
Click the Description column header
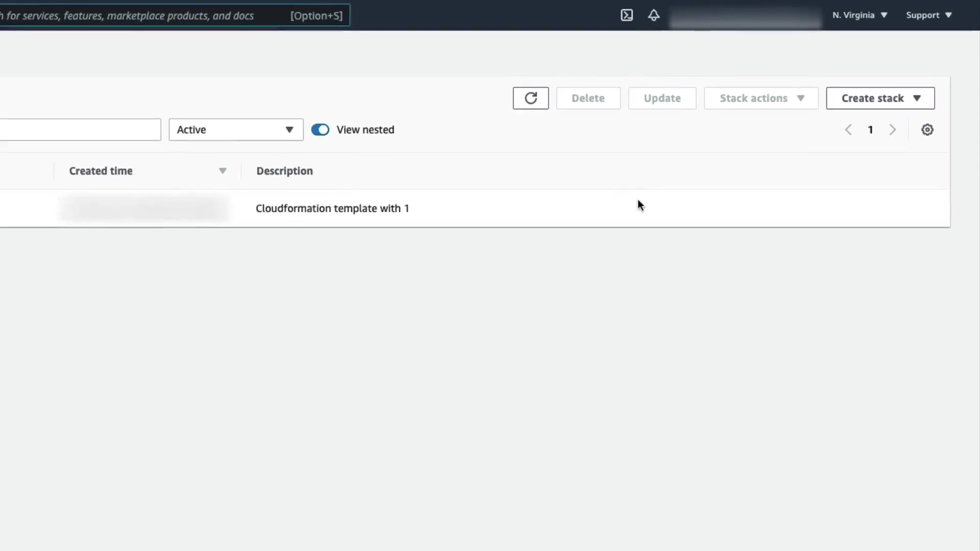point(284,171)
